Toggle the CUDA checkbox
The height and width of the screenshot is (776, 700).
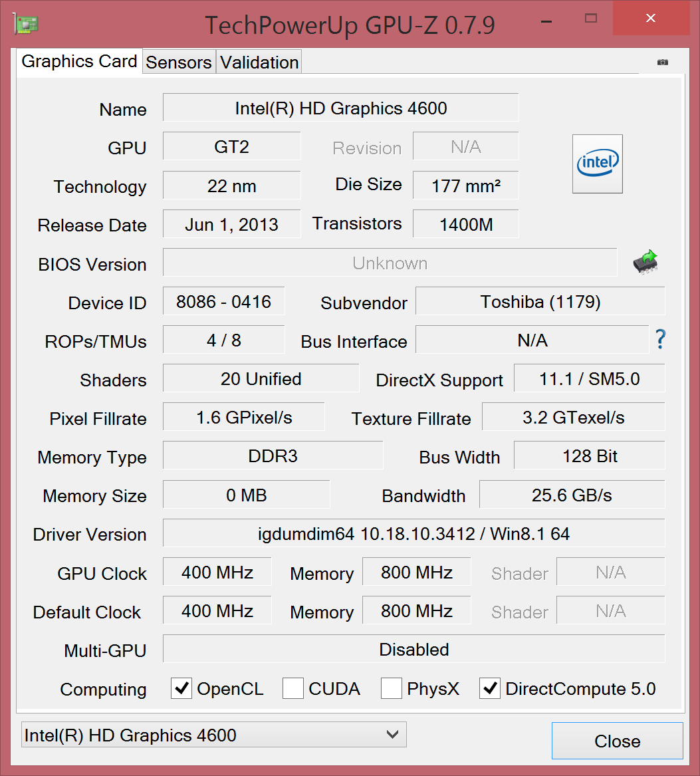pos(293,688)
